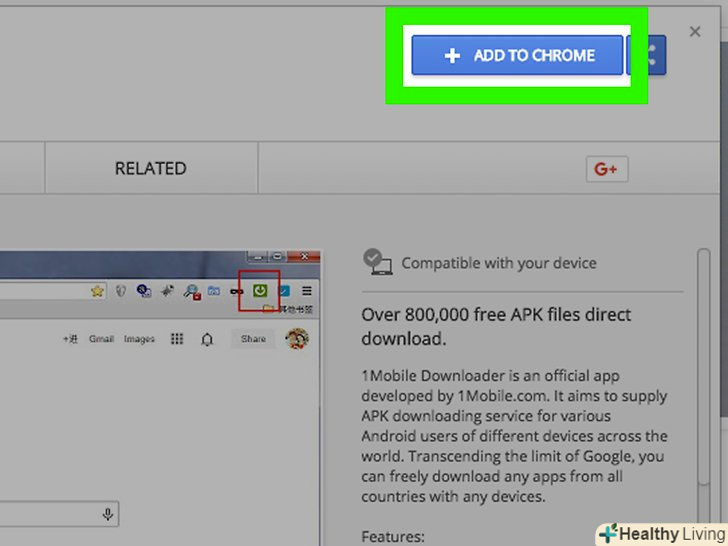The image size is (728, 546).
Task: Click the profile avatar in the preview
Action: point(297,338)
